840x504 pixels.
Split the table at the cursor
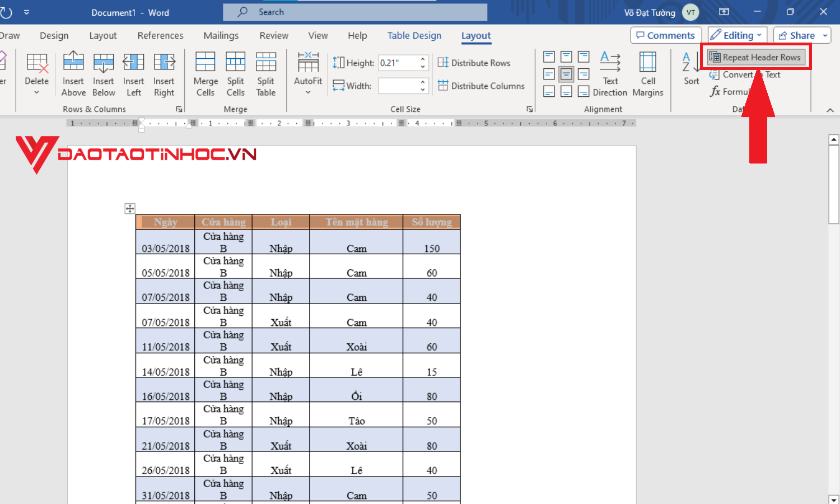(266, 73)
